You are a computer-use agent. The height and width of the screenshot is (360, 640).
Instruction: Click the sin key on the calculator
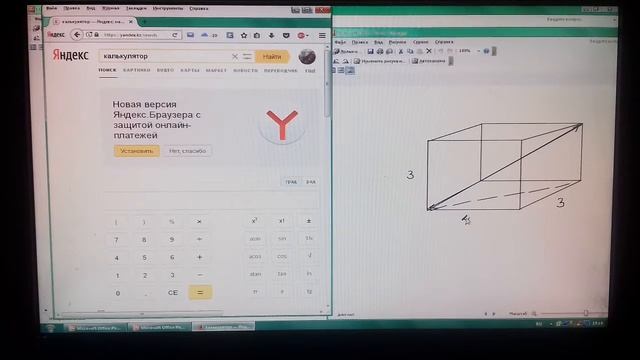tap(282, 238)
